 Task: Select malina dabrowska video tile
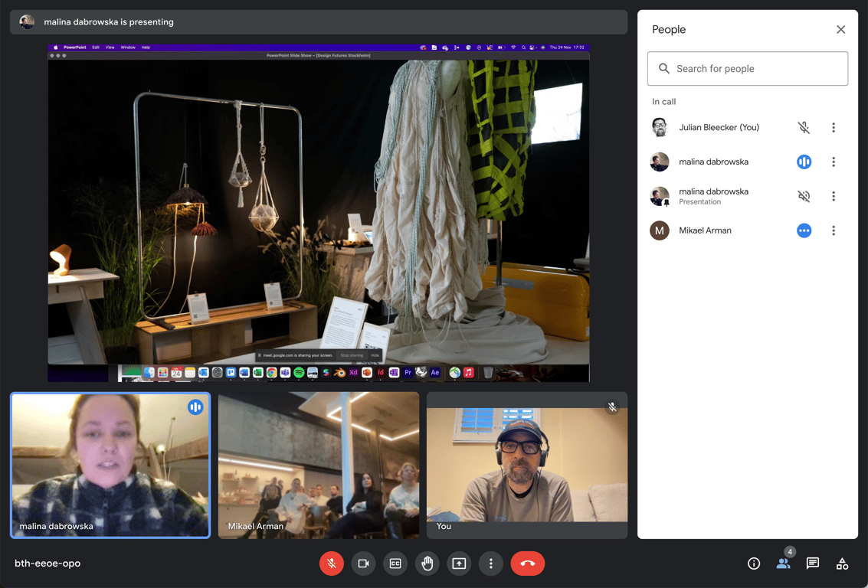pyautogui.click(x=110, y=465)
